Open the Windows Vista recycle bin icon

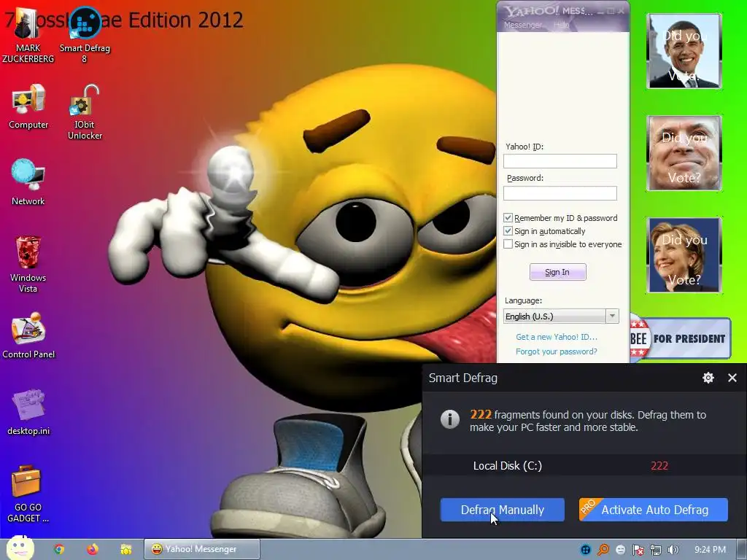(28, 265)
